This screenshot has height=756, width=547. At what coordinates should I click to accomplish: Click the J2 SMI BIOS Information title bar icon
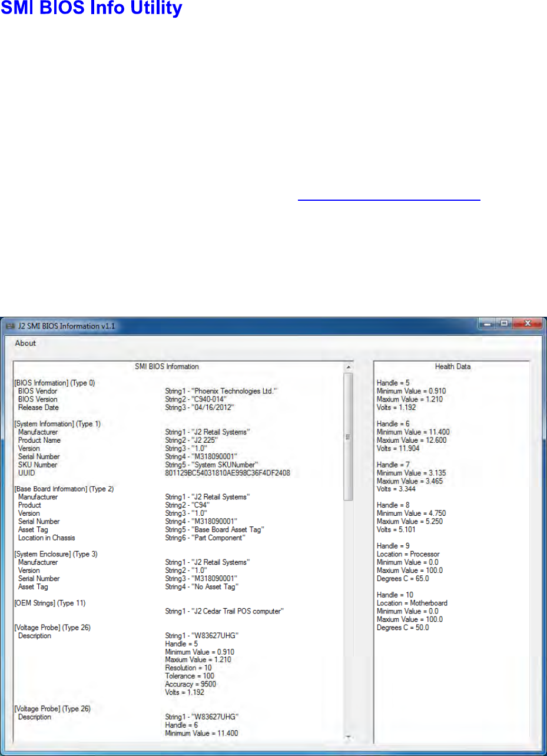pyautogui.click(x=10, y=325)
